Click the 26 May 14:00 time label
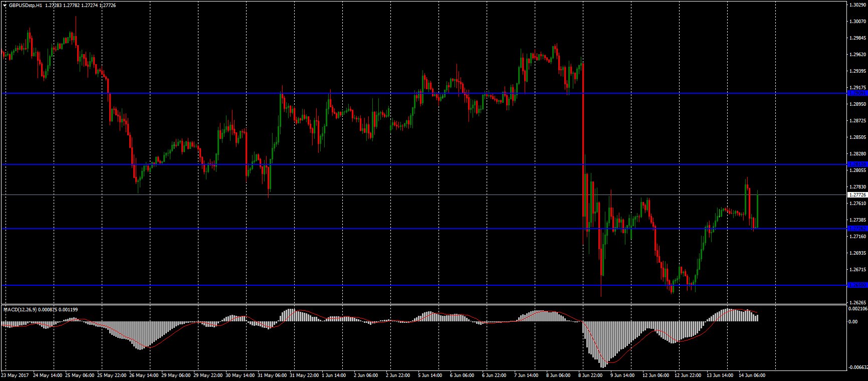 145,375
